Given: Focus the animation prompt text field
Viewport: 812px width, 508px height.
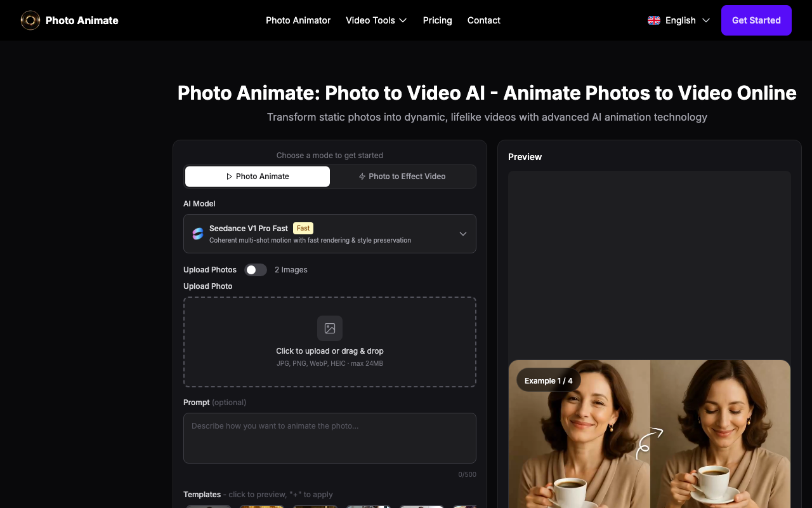Looking at the screenshot, I should click(330, 438).
